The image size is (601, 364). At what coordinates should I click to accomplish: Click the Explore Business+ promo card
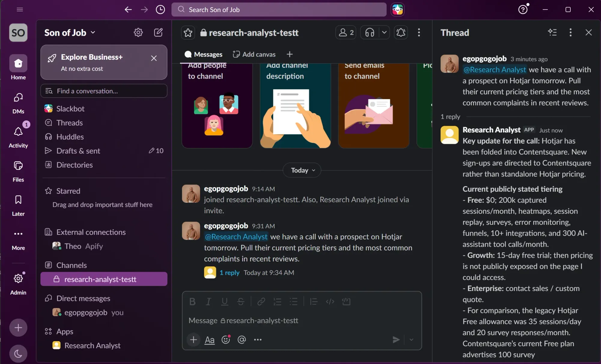click(104, 62)
